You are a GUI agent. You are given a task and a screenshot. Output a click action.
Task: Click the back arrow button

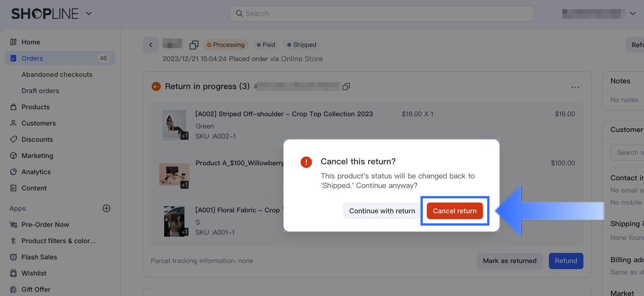(151, 45)
